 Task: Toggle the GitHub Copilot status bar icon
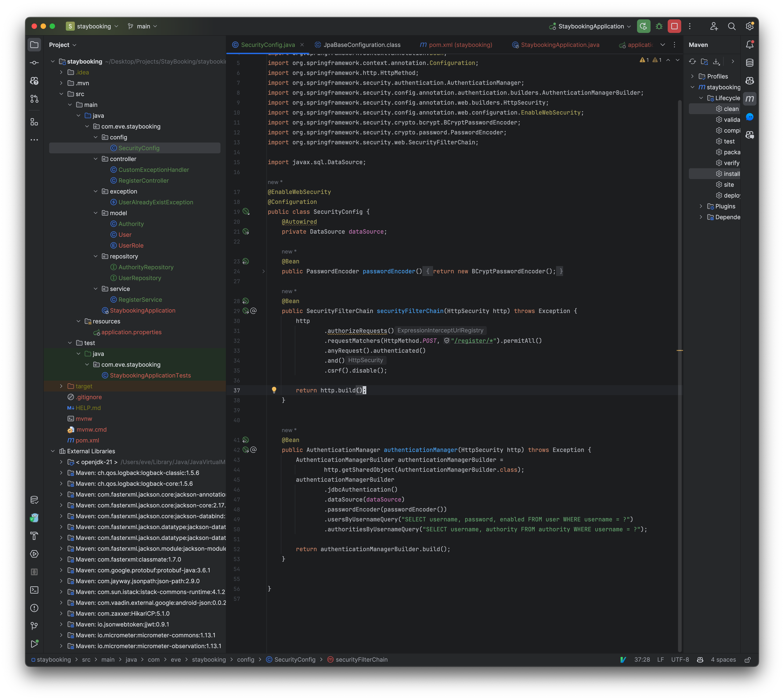[x=700, y=659]
